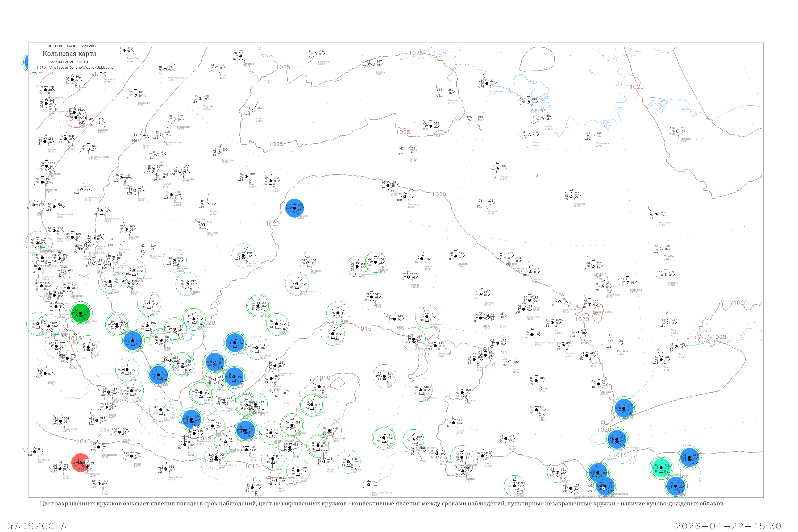
Task: Click the solid green-filled station circle
Action: tap(80, 313)
